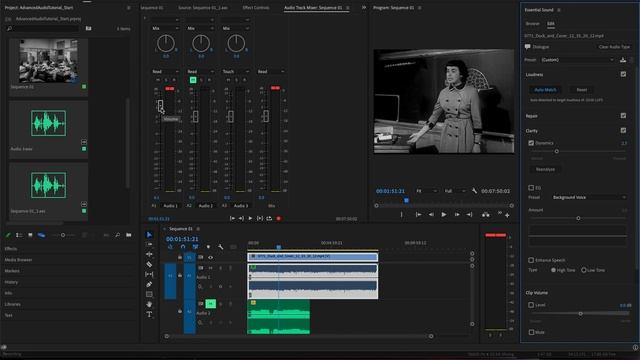This screenshot has width=640, height=360.
Task: Click Step Forward frame in Program monitor
Action: (457, 215)
